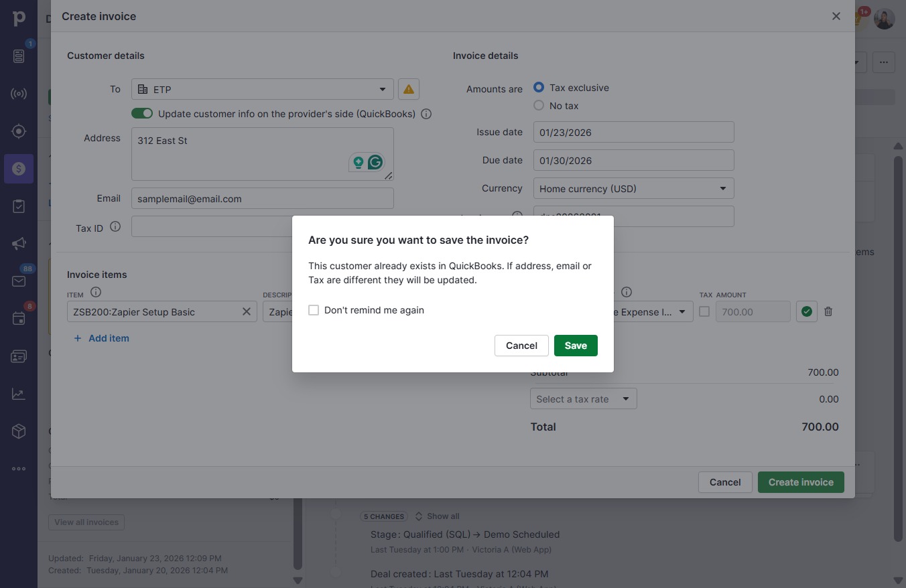This screenshot has height=588, width=906.
Task: Click the more options ellipsis button at top right
Action: coord(884,62)
